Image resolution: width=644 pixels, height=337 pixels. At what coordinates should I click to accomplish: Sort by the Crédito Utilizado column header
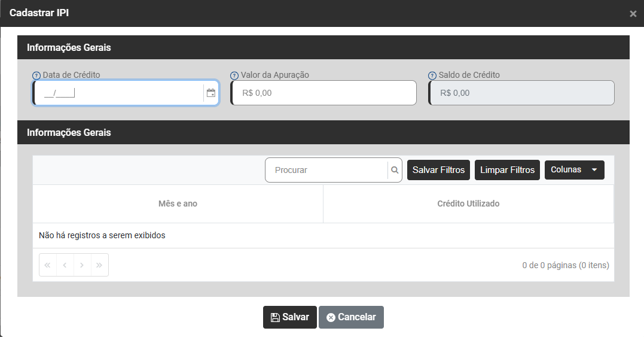pos(468,204)
